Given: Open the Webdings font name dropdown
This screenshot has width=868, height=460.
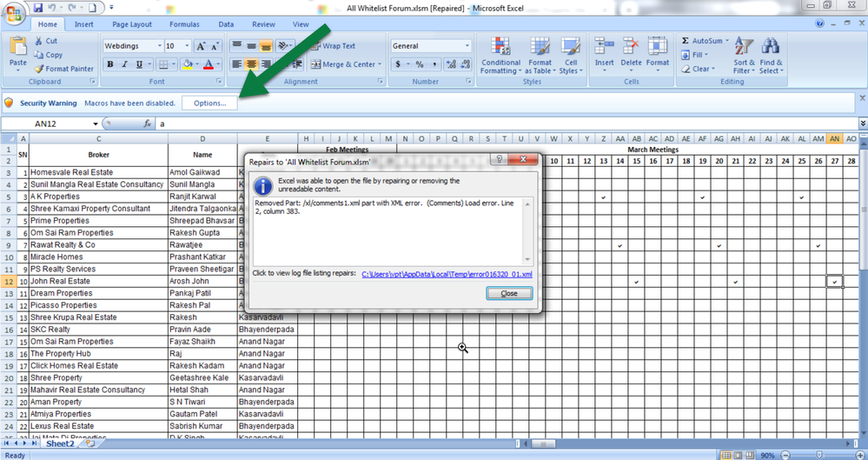Looking at the screenshot, I should (160, 46).
